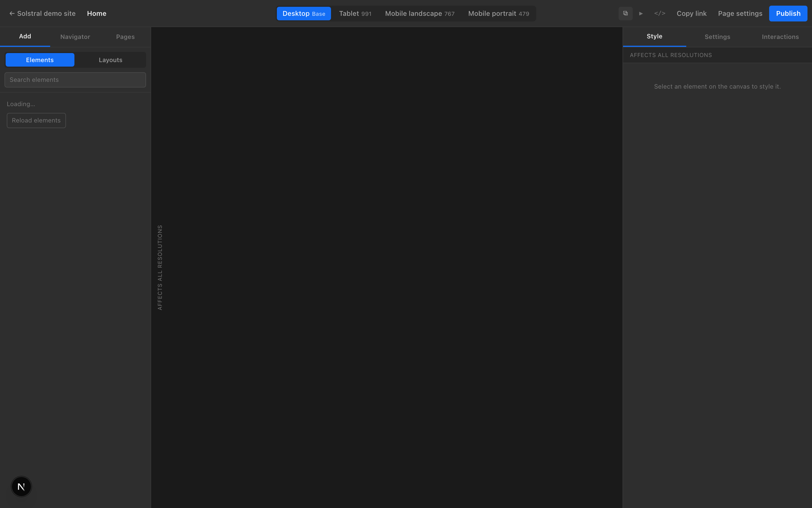Open the Navigator tab

click(x=75, y=37)
